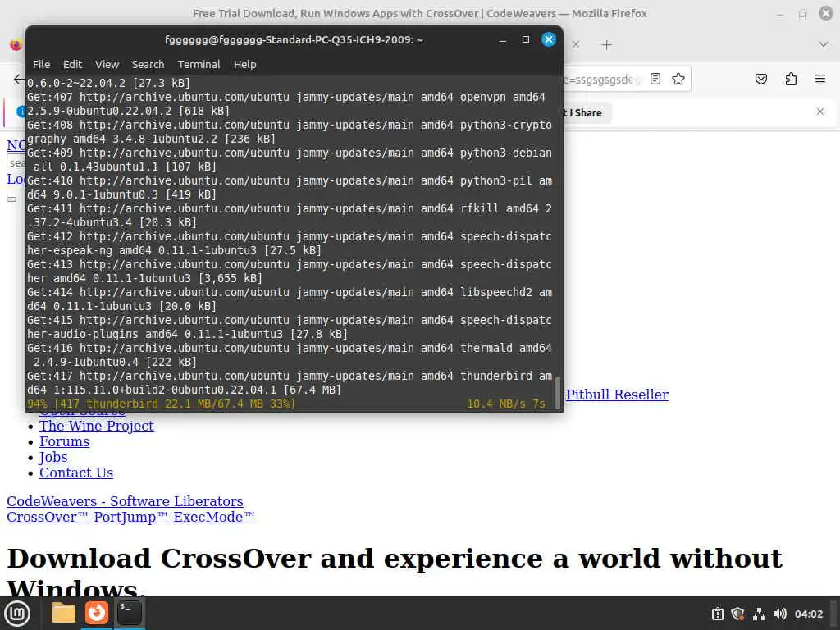This screenshot has width=840, height=630.
Task: Click the terminal window title text
Action: [x=294, y=39]
